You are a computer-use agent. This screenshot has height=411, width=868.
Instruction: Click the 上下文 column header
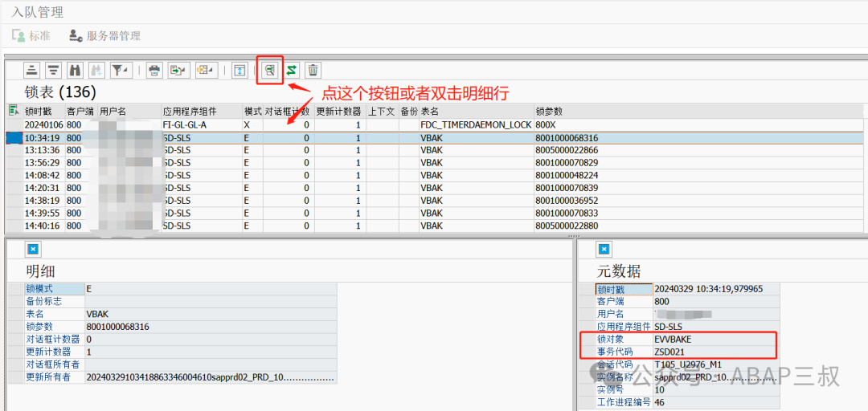382,112
